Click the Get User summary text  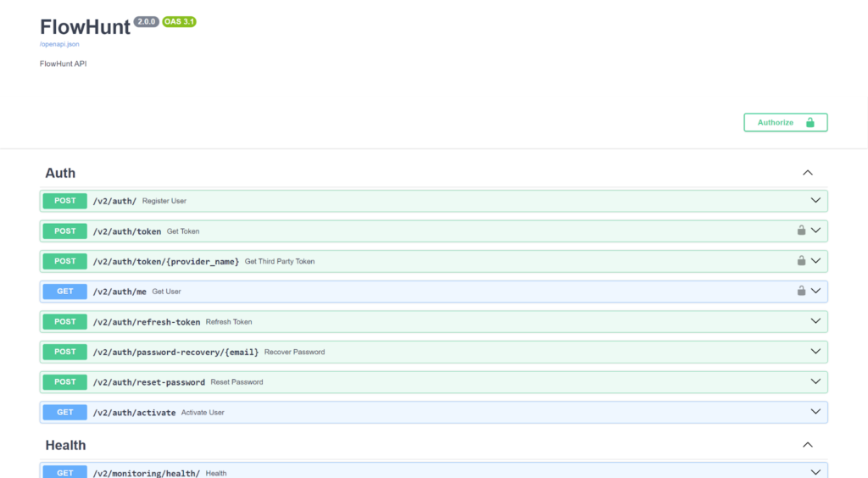[x=166, y=292]
